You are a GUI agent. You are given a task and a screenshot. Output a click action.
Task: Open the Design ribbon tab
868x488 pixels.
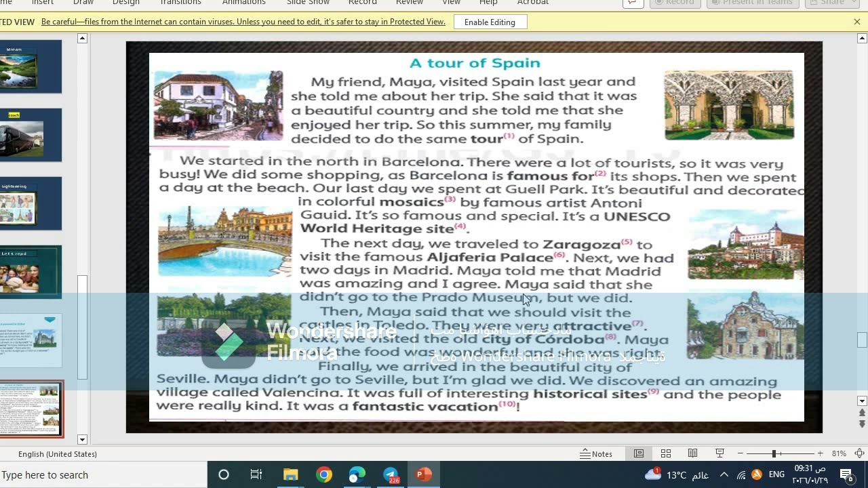click(126, 2)
